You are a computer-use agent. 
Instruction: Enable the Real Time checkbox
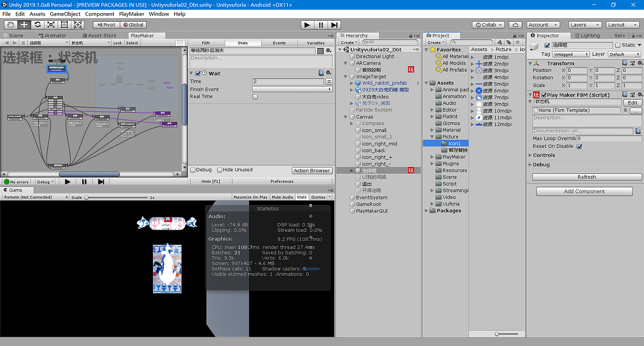[x=255, y=97]
